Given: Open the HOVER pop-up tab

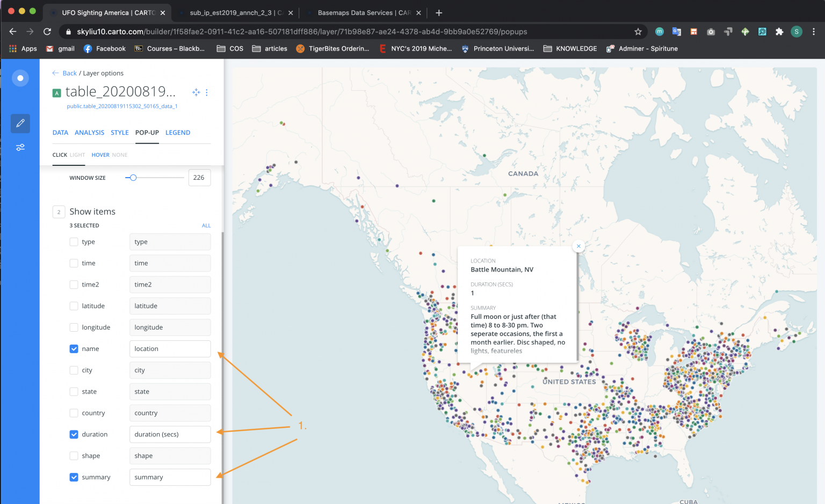Looking at the screenshot, I should (100, 155).
